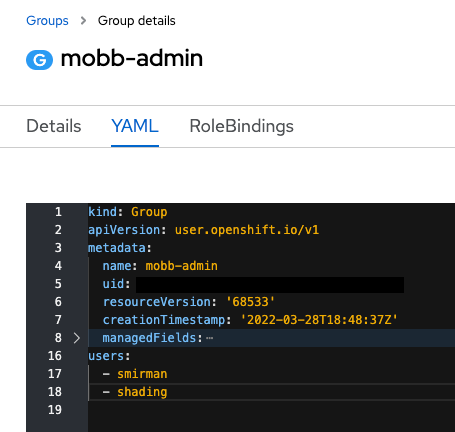This screenshot has height=432, width=455.
Task: Click the 'Group details' breadcrumb text
Action: tap(136, 21)
